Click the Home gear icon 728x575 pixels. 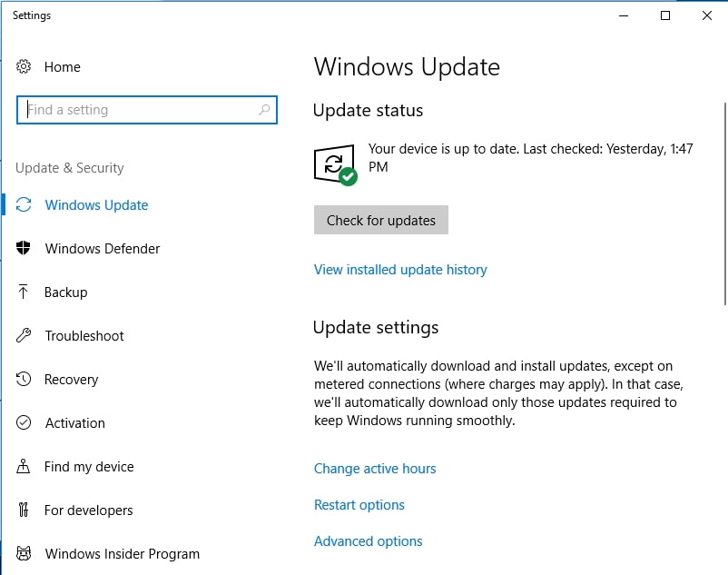point(24,66)
